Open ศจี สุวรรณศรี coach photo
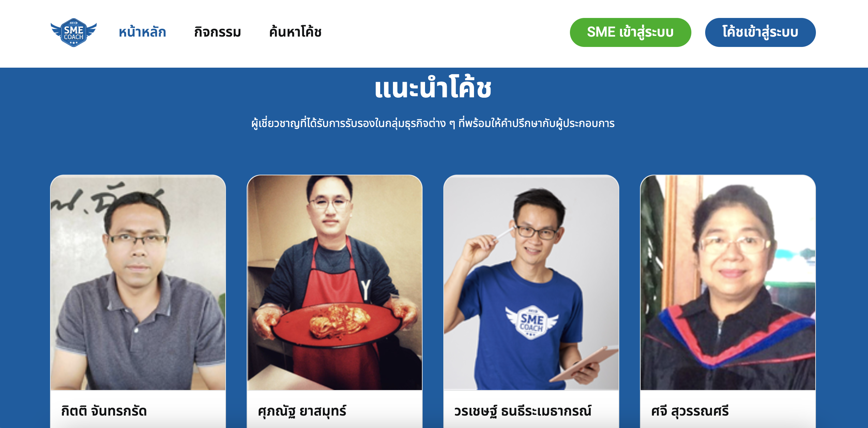This screenshot has height=428, width=868. (x=728, y=282)
